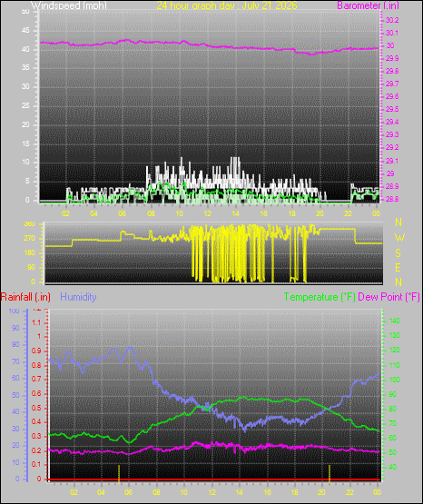Viewport: 423px width, 504px height.
Task: Click the yellow marker near 20 hours
Action: pyautogui.click(x=330, y=473)
